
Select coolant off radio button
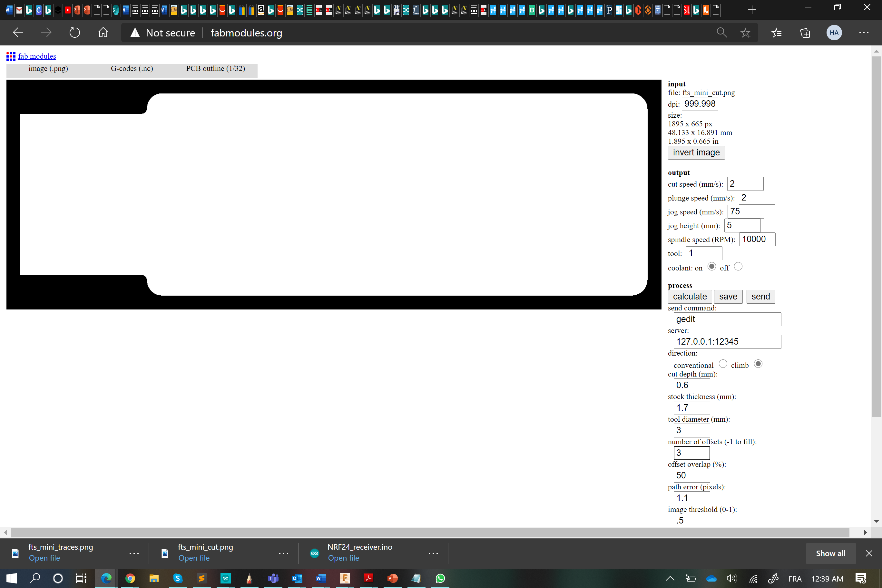point(738,267)
